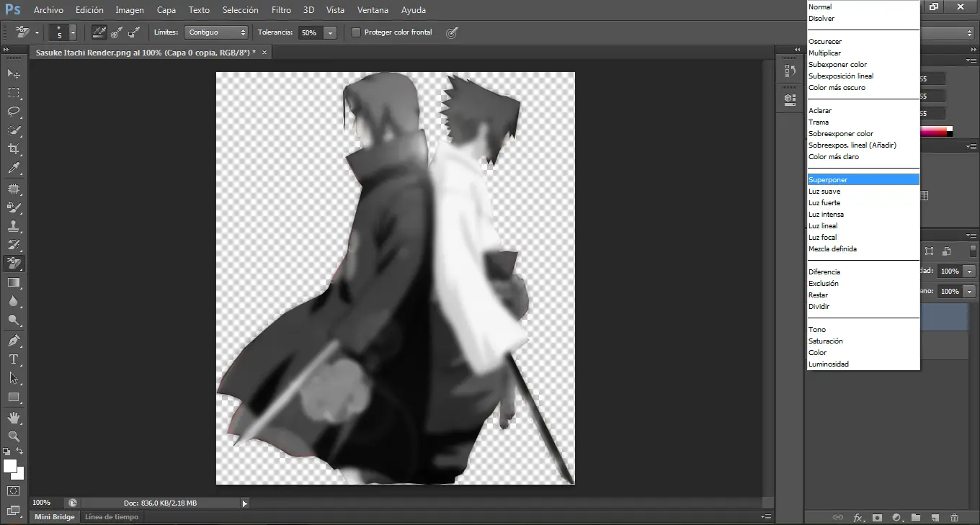
Task: Enable Proteger color frontal checkbox
Action: (x=356, y=32)
